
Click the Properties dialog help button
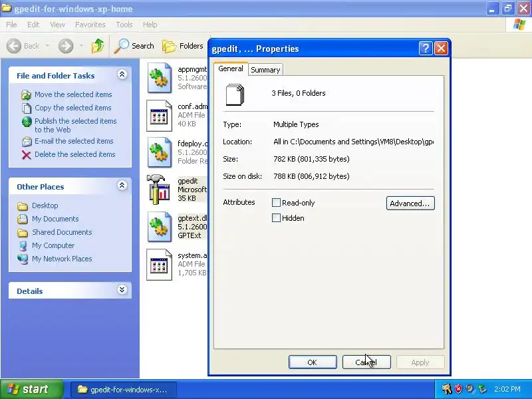426,48
